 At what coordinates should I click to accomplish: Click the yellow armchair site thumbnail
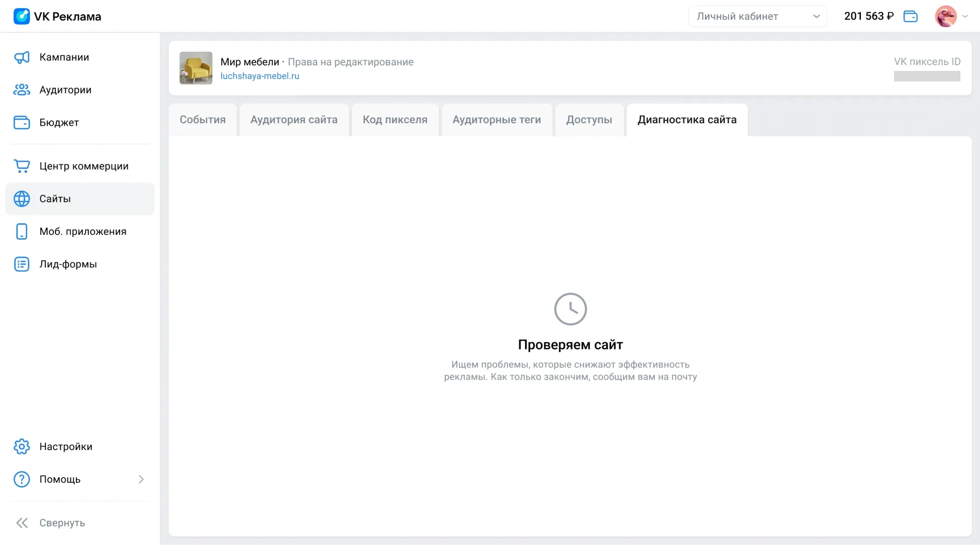tap(196, 68)
